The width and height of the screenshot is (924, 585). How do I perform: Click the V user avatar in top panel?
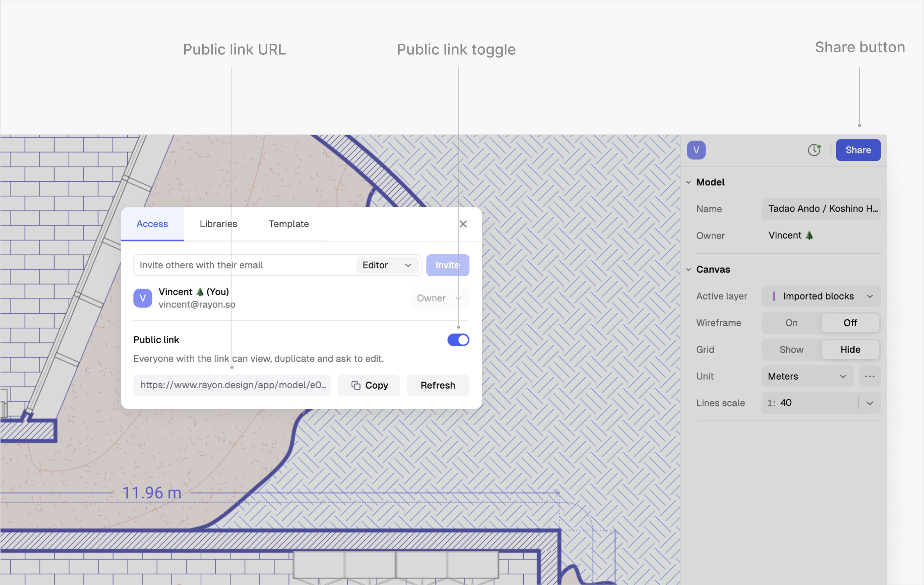point(696,150)
